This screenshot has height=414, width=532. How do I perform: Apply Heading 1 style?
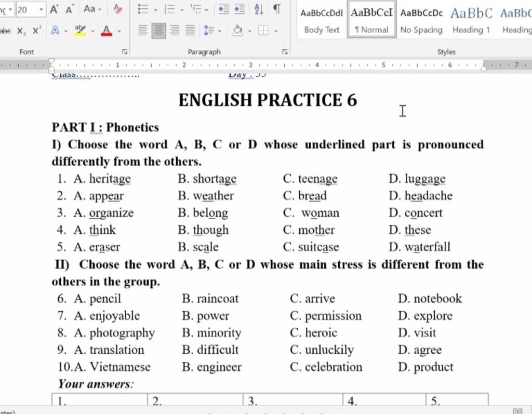tap(471, 21)
